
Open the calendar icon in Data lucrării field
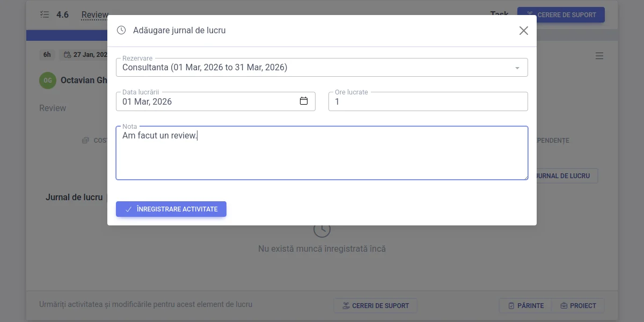pyautogui.click(x=304, y=101)
